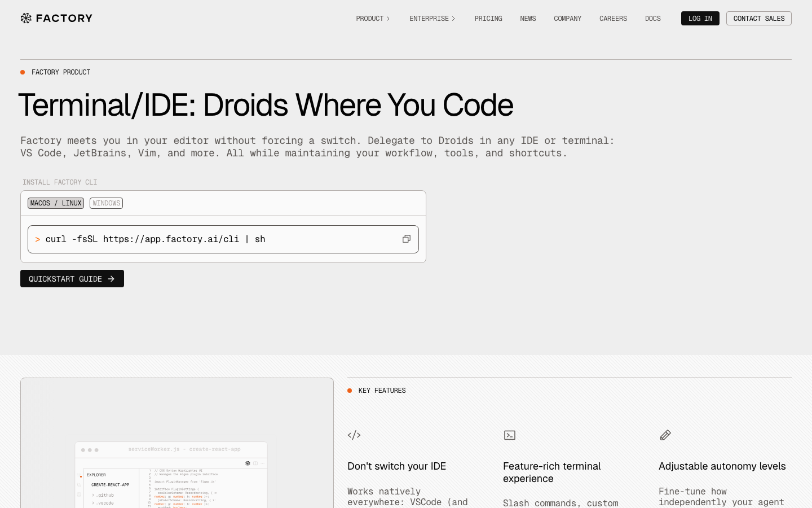Open the Pricing page
812x508 pixels.
coord(488,19)
